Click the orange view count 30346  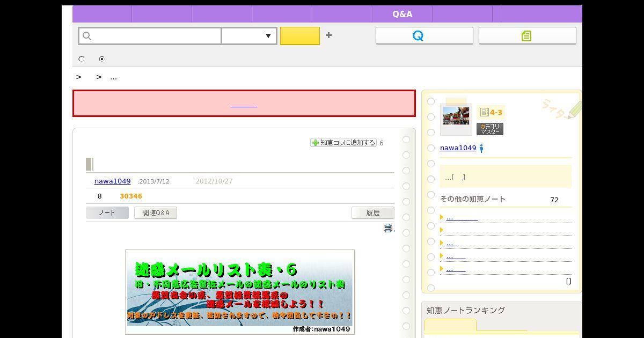[x=131, y=196]
